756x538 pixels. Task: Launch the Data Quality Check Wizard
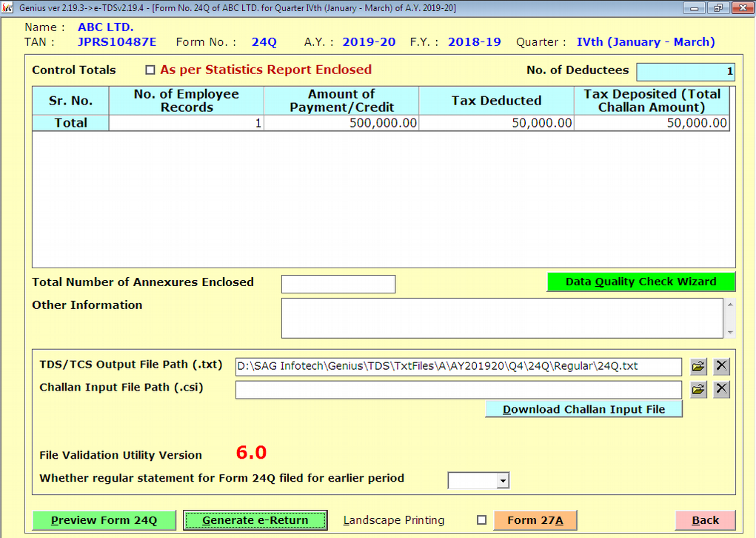640,282
